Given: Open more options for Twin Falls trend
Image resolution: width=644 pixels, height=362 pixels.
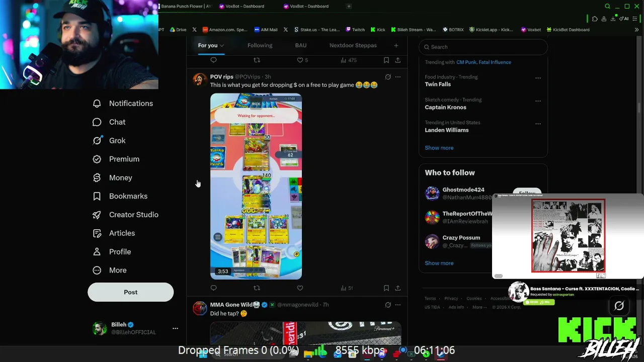Looking at the screenshot, I should [538, 78].
